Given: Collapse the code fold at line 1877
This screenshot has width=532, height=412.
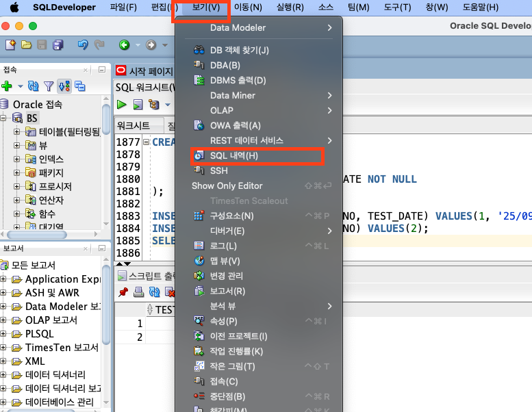Looking at the screenshot, I should click(146, 142).
